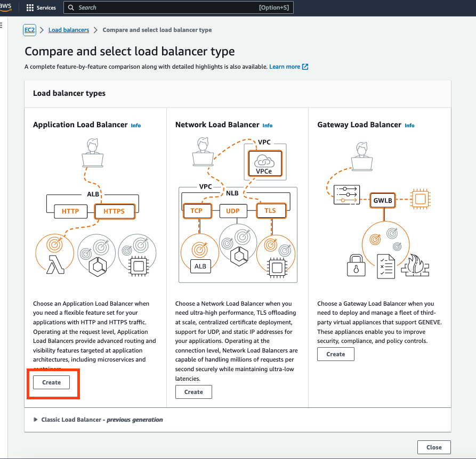This screenshot has height=459, width=476.
Task: Click the magnifier icon in the search bar
Action: point(71,7)
